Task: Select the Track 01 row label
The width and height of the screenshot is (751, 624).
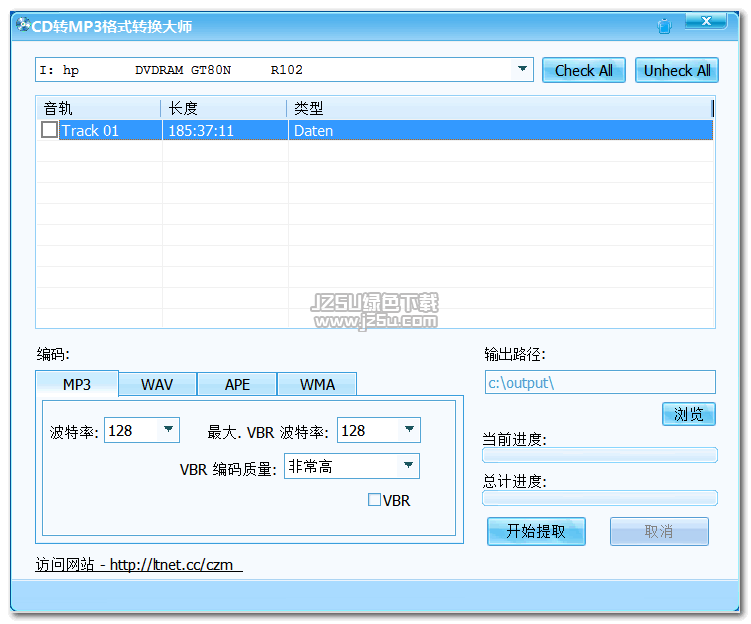Action: click(90, 131)
